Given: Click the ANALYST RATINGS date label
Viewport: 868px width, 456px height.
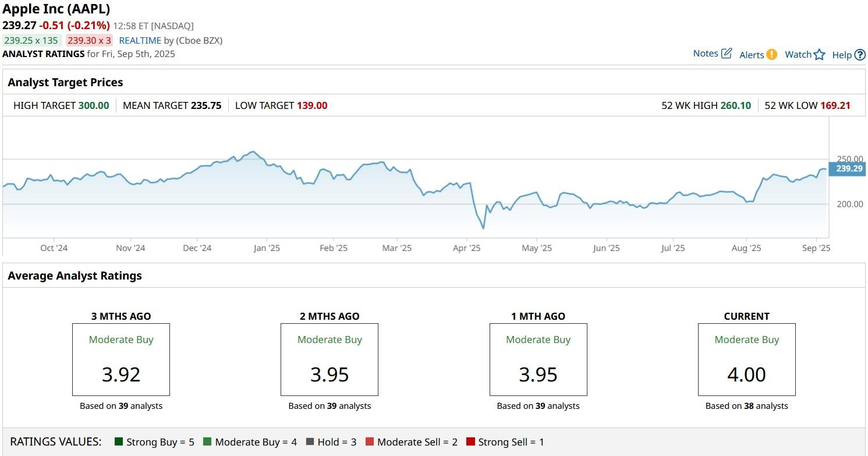Looking at the screenshot, I should pyautogui.click(x=88, y=54).
